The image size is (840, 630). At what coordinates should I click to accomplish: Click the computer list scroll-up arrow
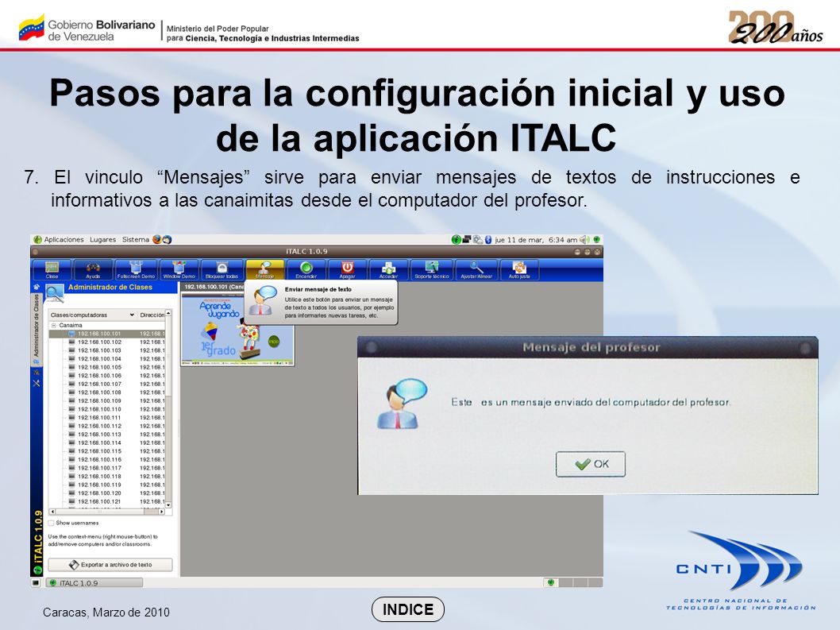pyautogui.click(x=168, y=312)
